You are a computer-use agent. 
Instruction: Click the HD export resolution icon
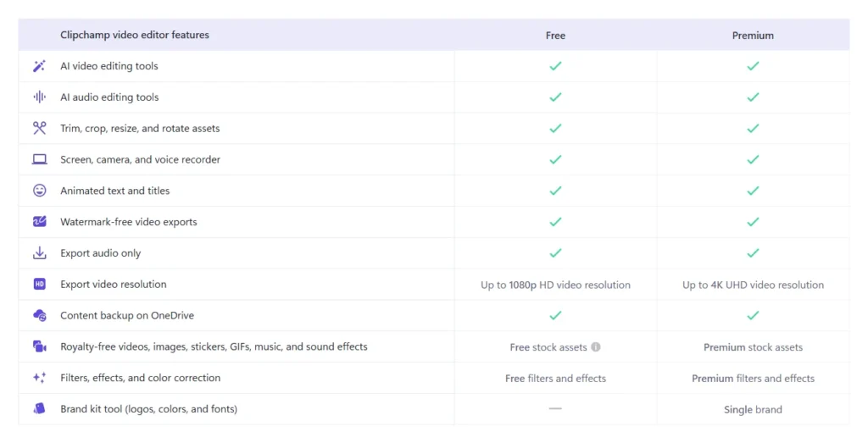pyautogui.click(x=39, y=285)
